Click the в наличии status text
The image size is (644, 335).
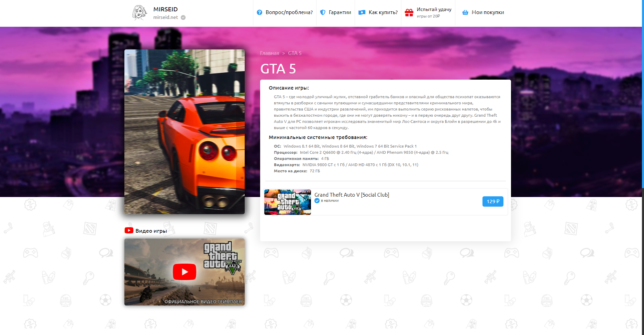coord(330,201)
